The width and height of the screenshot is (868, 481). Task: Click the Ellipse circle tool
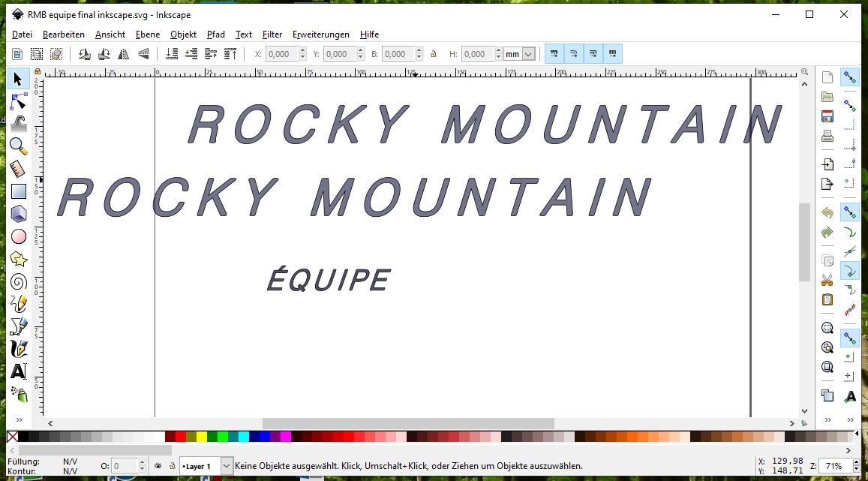(18, 237)
